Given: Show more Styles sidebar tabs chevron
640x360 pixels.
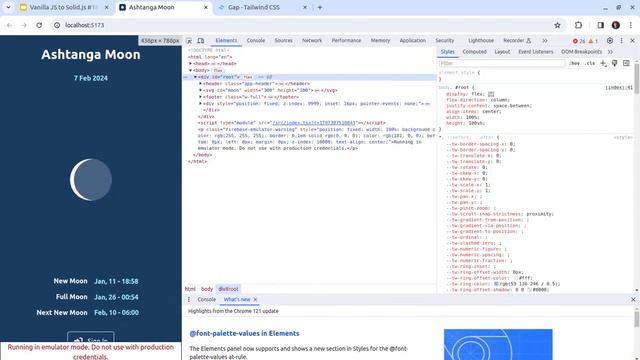Looking at the screenshot, I should [x=610, y=52].
